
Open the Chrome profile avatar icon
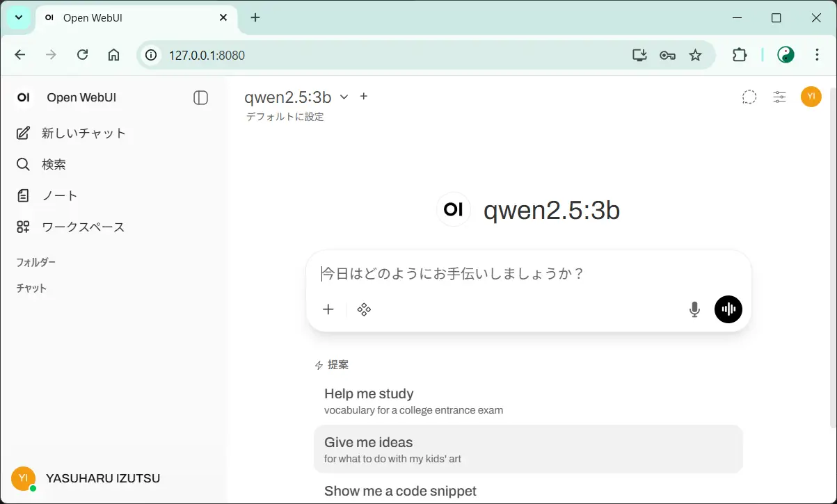pos(786,55)
